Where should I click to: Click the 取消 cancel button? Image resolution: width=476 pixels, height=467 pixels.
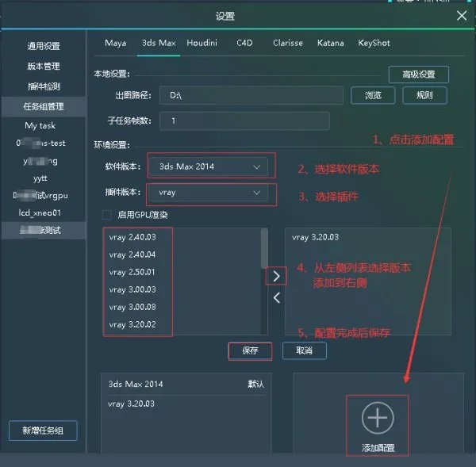[x=305, y=350]
